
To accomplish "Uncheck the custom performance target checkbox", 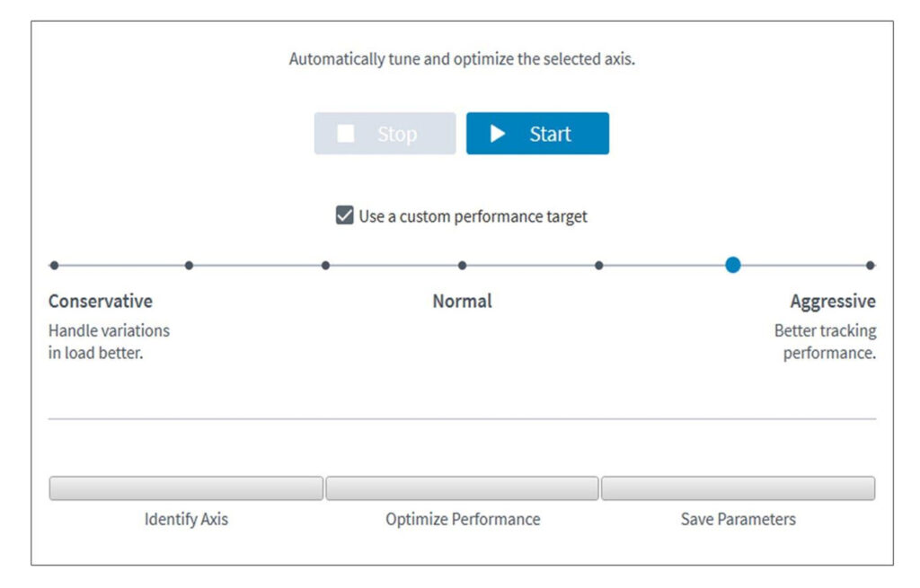I will coord(344,215).
